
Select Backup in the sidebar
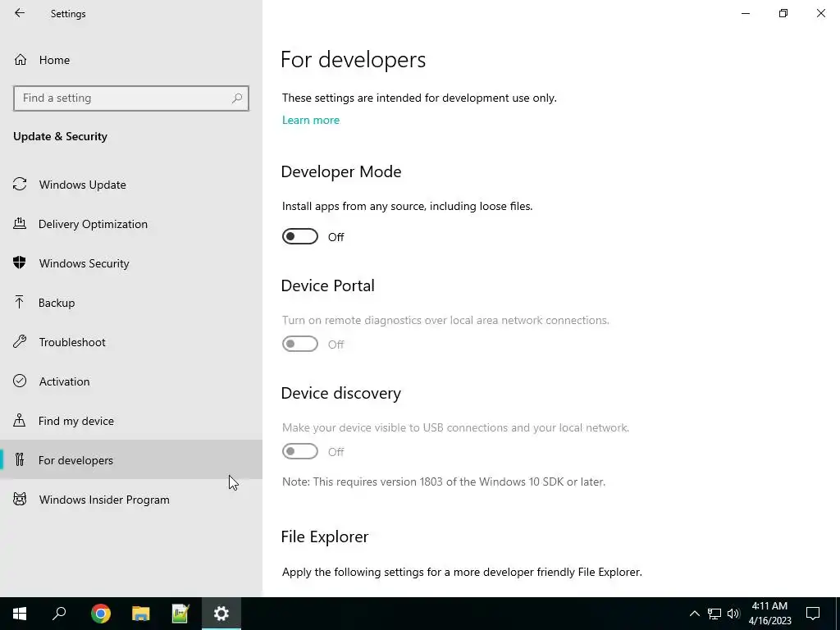pos(131,303)
